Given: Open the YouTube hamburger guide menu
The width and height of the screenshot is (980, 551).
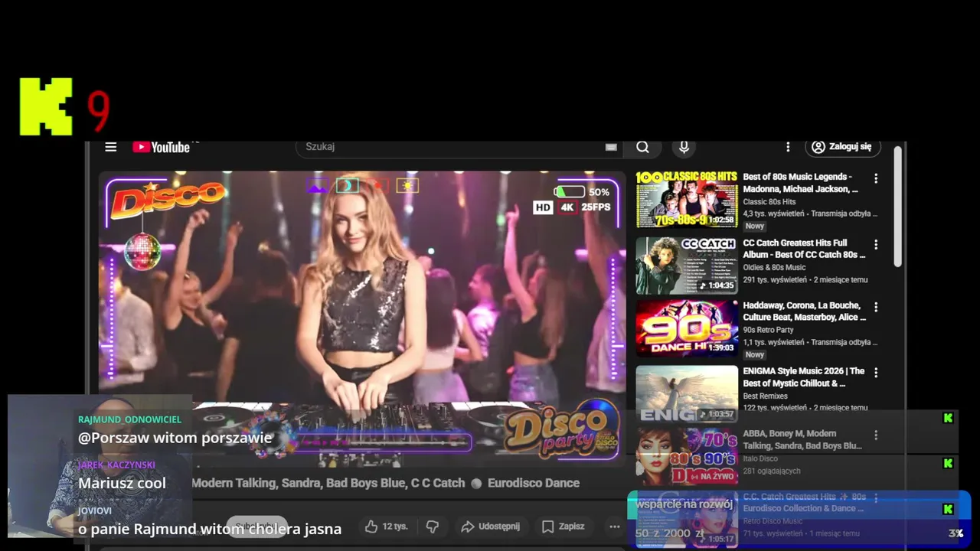Looking at the screenshot, I should (111, 147).
